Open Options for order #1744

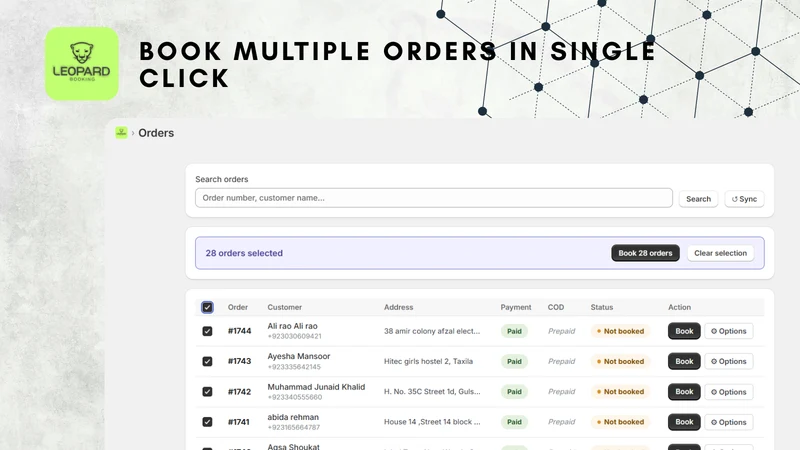click(x=729, y=331)
